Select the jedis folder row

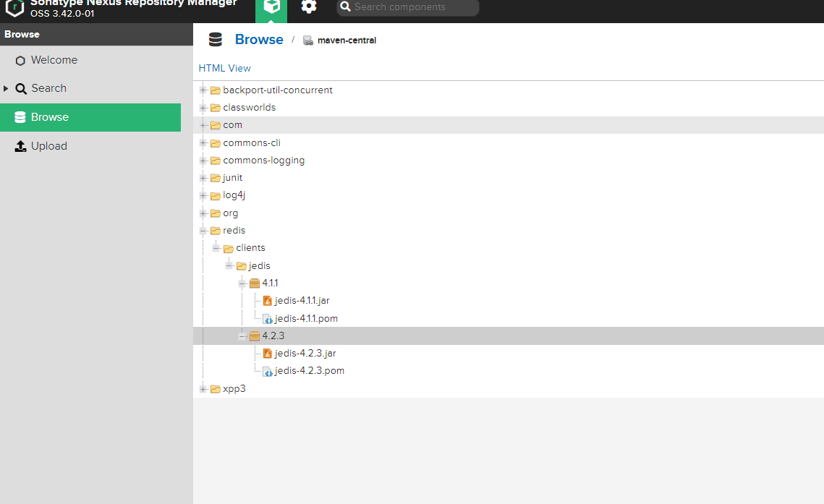point(509,265)
